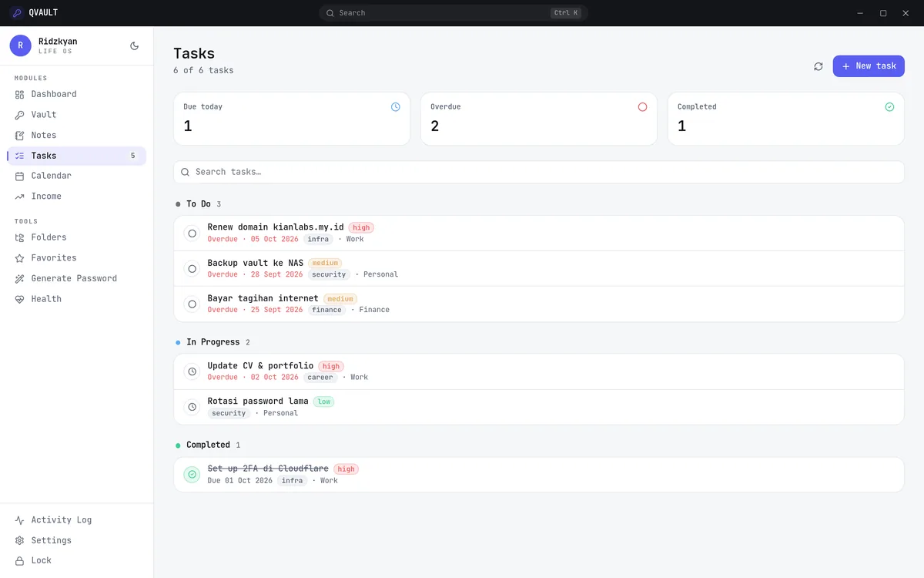Screen dimensions: 924x578
Task: Click the Due today clock icon
Action: (396, 107)
